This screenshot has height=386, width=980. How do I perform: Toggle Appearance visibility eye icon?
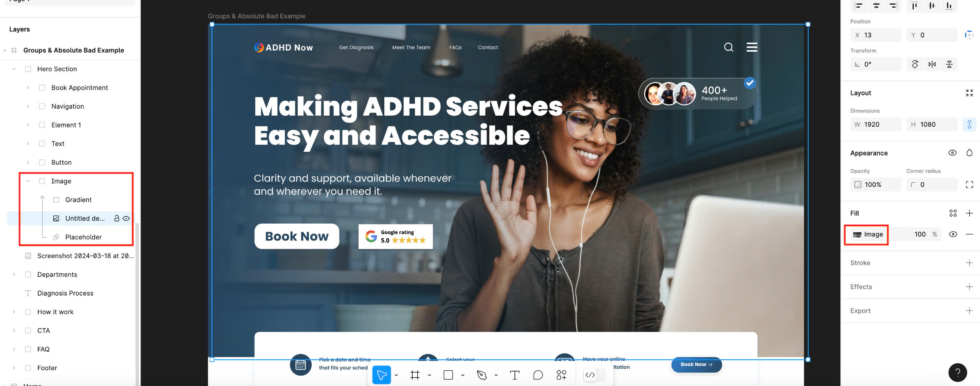click(952, 153)
